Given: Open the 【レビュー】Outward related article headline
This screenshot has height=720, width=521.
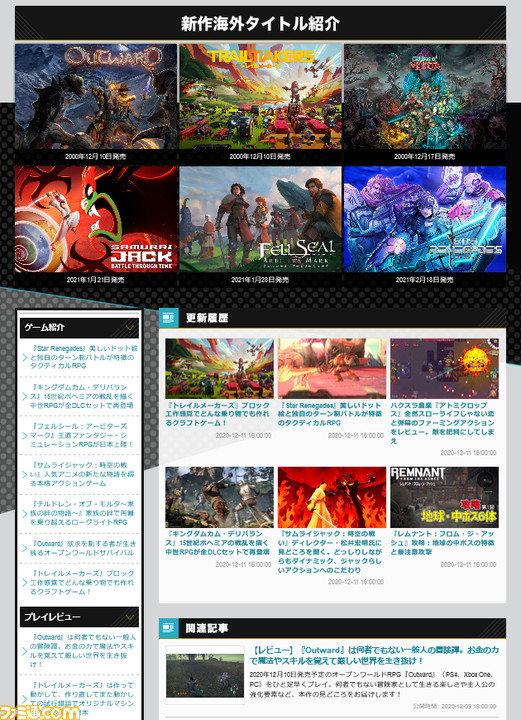Looking at the screenshot, I should pyautogui.click(x=374, y=655).
